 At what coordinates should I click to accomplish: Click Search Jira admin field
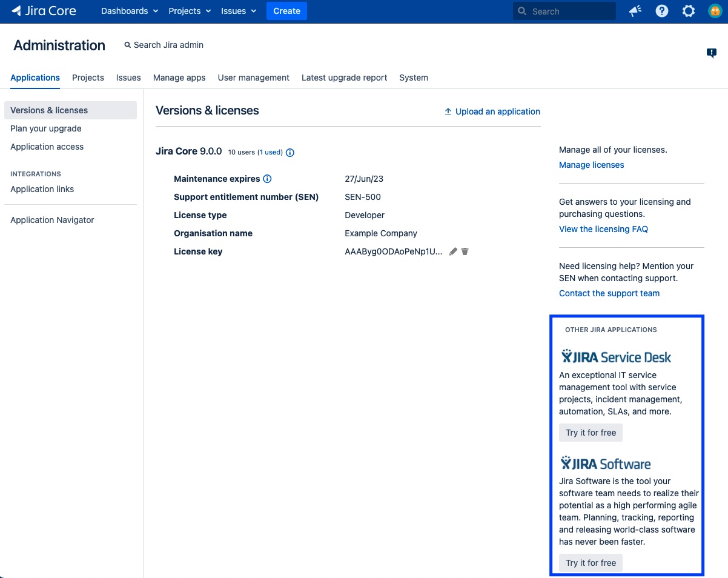pyautogui.click(x=164, y=45)
